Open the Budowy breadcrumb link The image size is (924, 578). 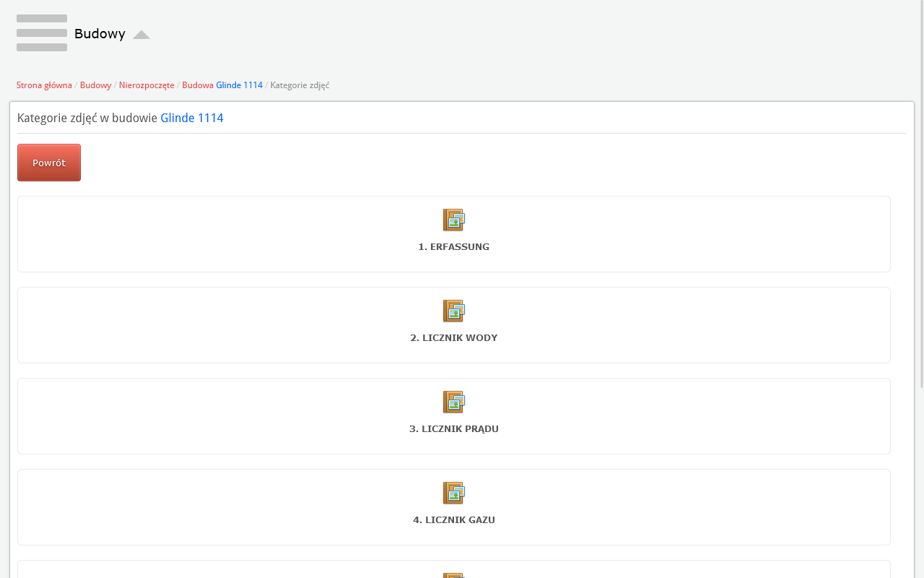pos(95,85)
